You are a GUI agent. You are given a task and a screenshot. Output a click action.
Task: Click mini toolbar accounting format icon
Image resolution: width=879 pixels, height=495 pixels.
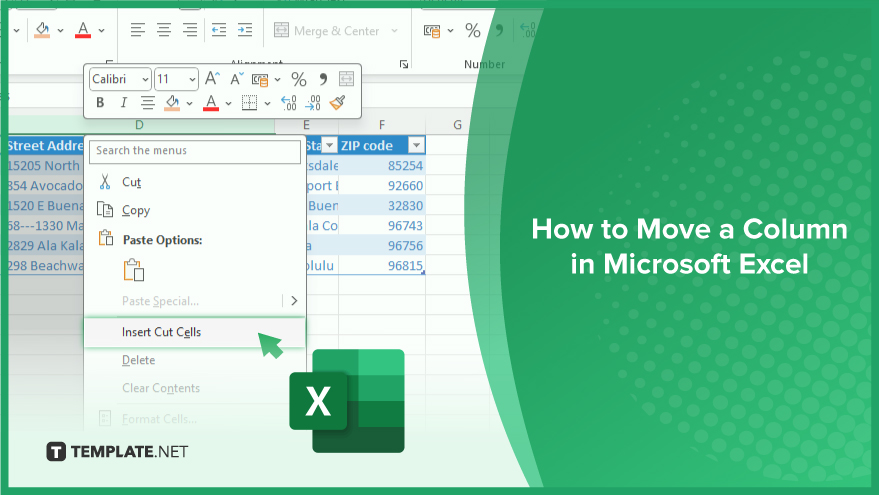(260, 80)
